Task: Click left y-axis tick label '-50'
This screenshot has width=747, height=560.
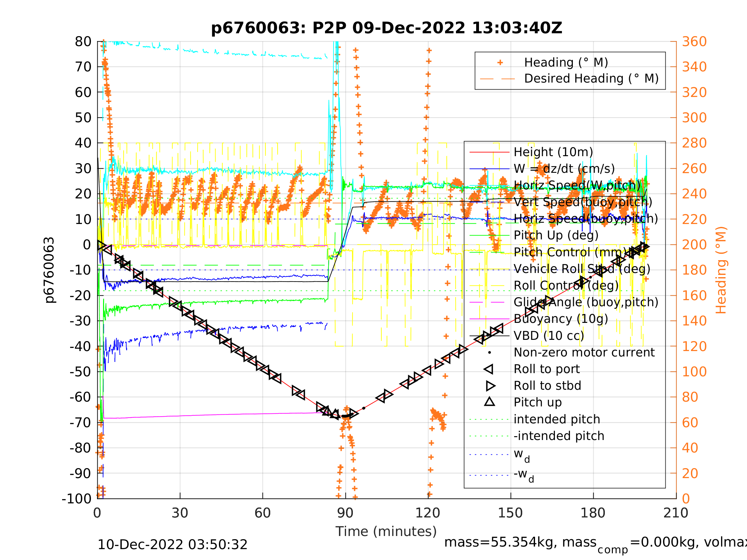Action: point(81,372)
